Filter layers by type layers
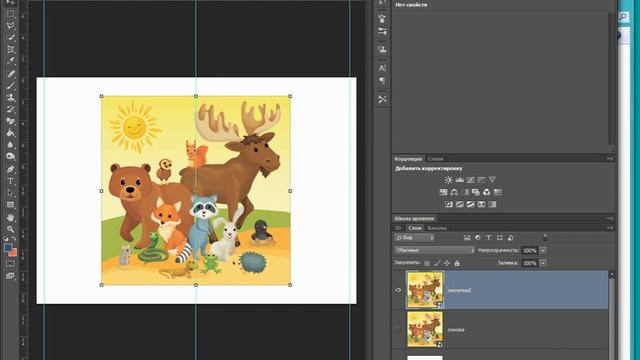Image resolution: width=640 pixels, height=360 pixels. tap(489, 238)
